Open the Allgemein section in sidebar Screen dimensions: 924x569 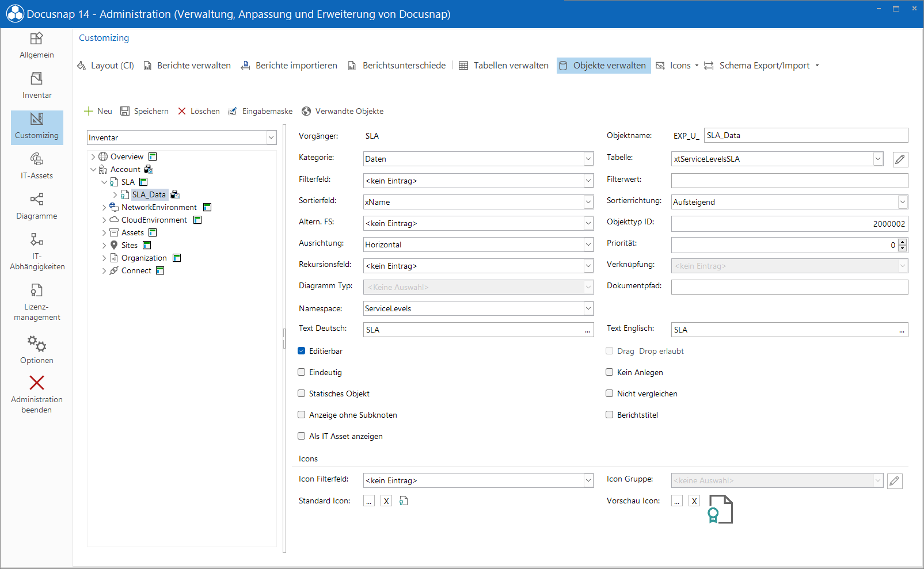(x=37, y=46)
